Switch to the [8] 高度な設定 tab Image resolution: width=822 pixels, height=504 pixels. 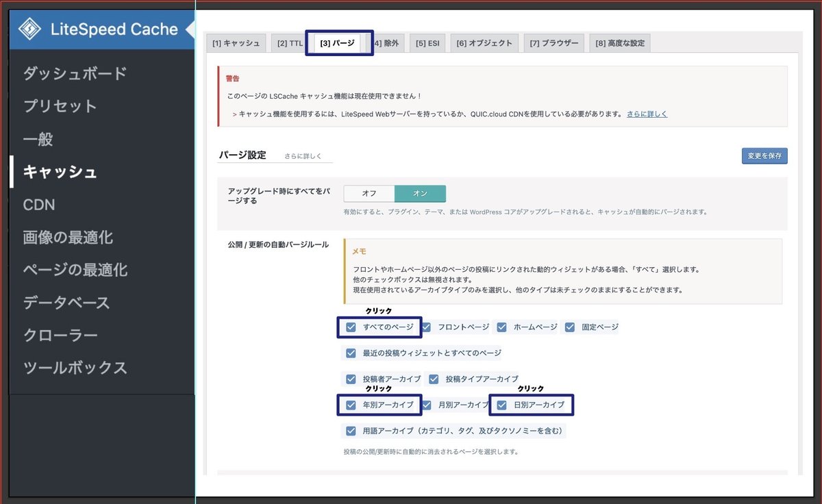[x=620, y=43]
